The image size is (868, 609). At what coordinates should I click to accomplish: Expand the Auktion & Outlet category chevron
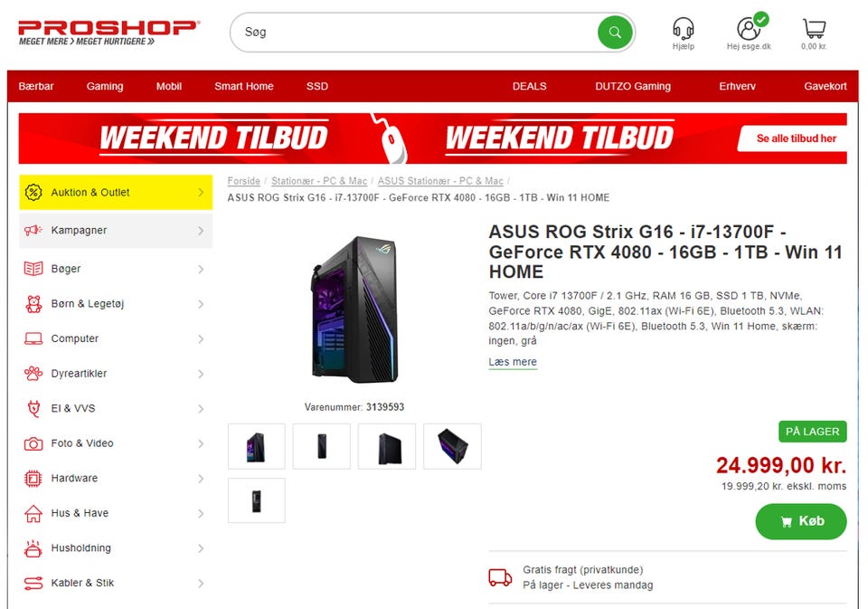201,192
